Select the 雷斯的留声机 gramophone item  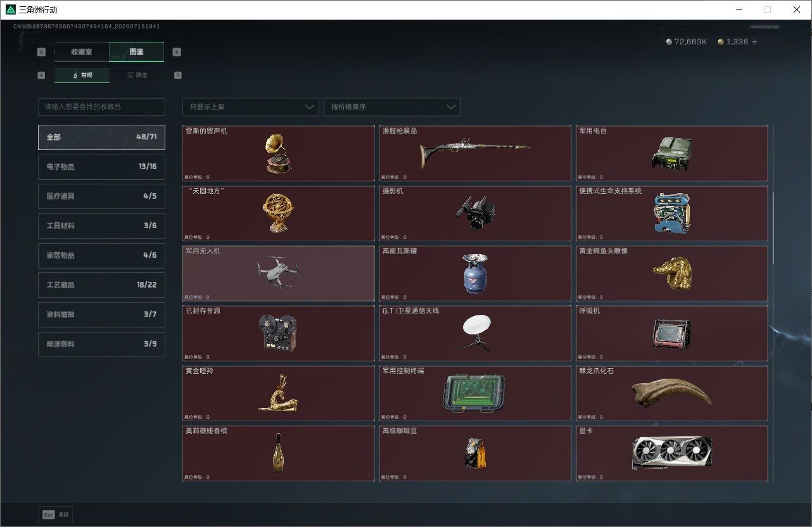(x=279, y=153)
